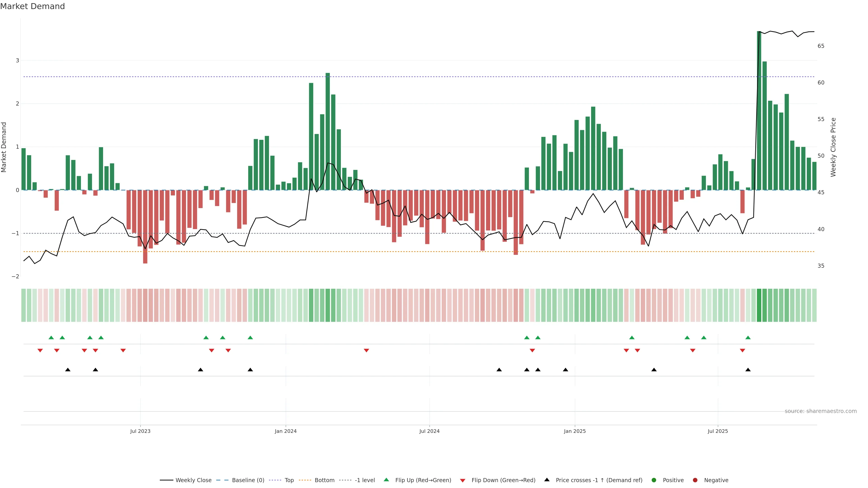Click the green Flip Up triangle legend icon
Screen dimensions: 868x488
point(386,480)
